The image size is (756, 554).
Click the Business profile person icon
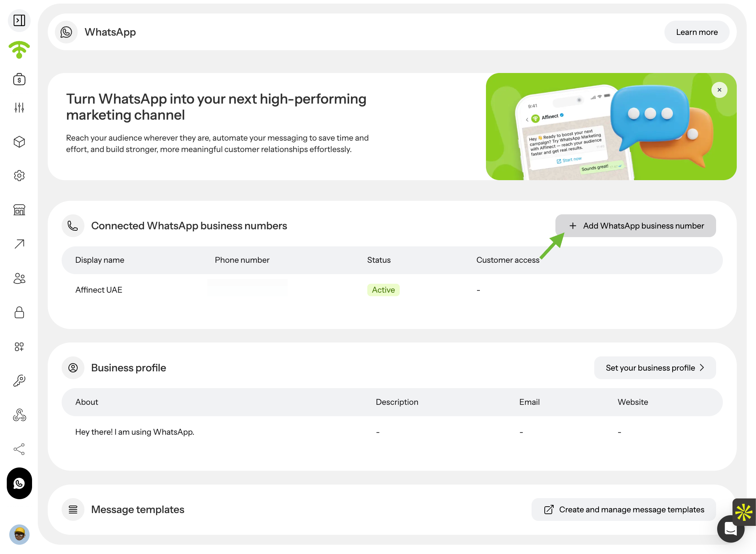click(73, 368)
